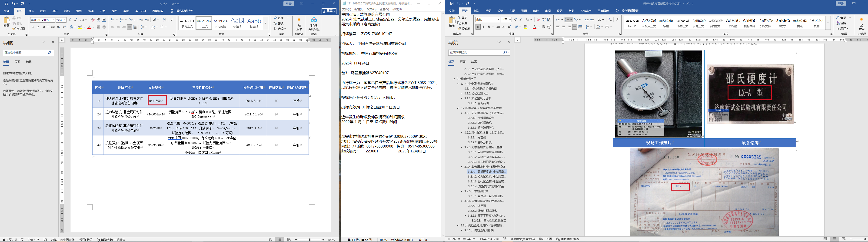Align text left in 井神 document window
Image resolution: width=868 pixels, height=242 pixels.
pos(558,27)
